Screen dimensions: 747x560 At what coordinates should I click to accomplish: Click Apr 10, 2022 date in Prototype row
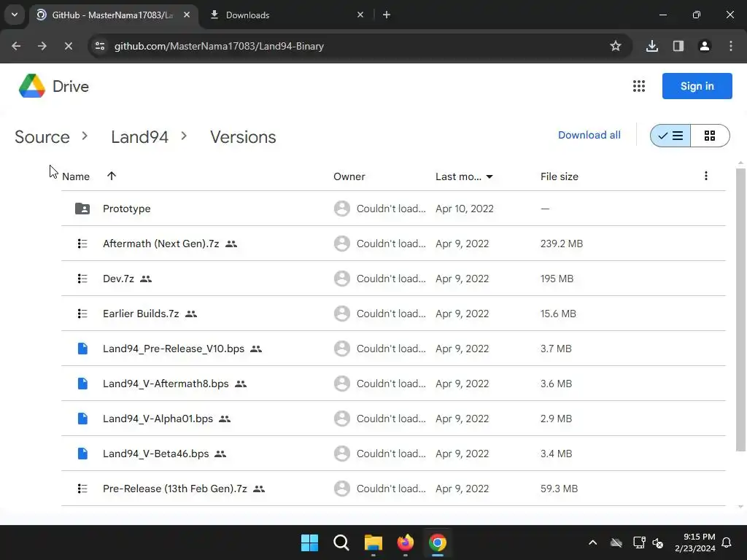465,209
